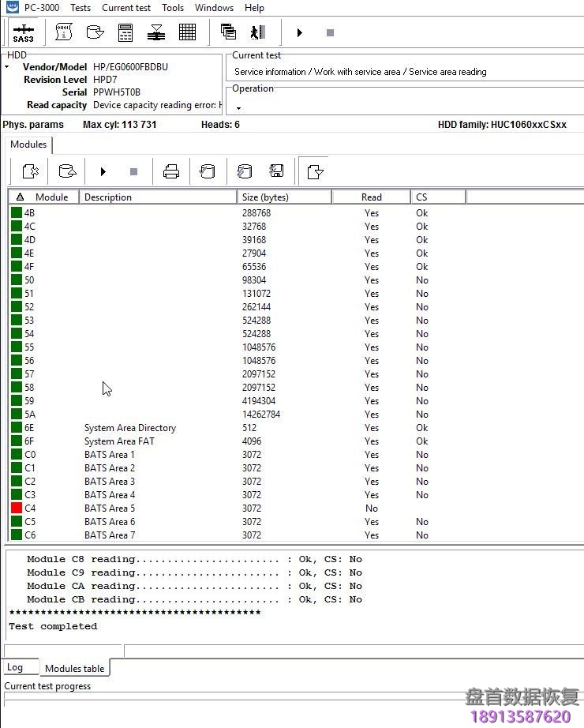584x728 pixels.
Task: Open the Current test menu
Action: click(126, 7)
